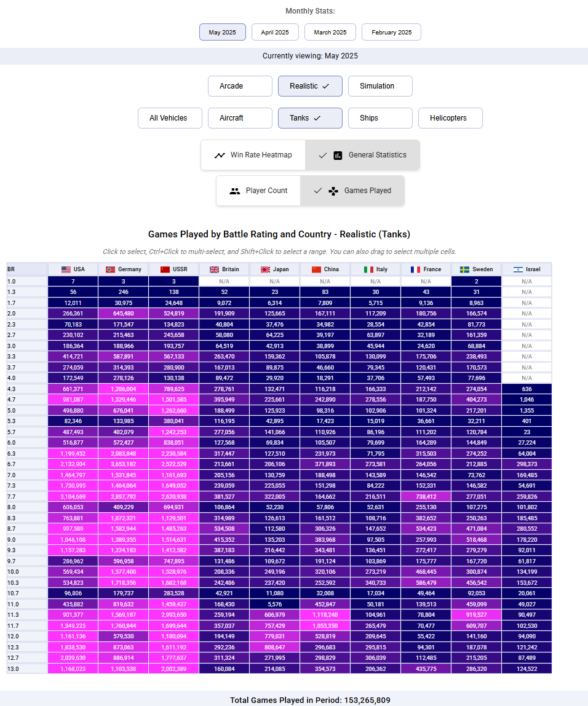Viewport: 588px width, 706px height.
Task: Select Israel cell showing 298,373
Action: 526,464
